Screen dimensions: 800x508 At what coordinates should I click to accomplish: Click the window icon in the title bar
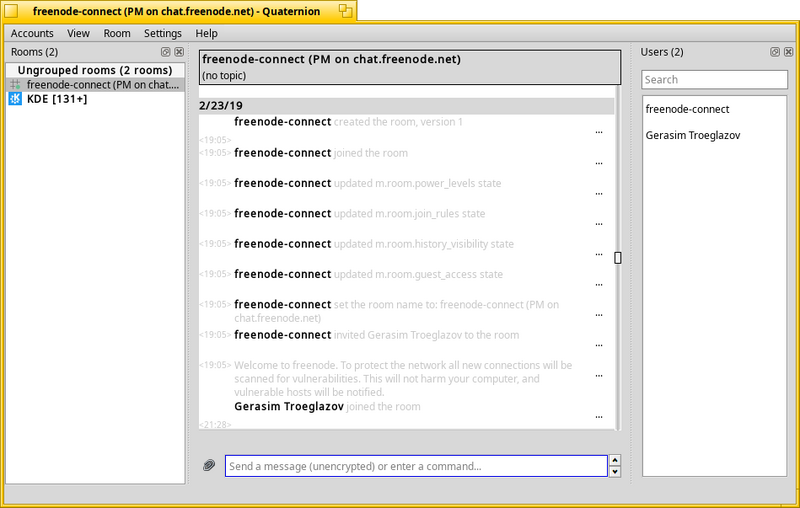(11, 11)
